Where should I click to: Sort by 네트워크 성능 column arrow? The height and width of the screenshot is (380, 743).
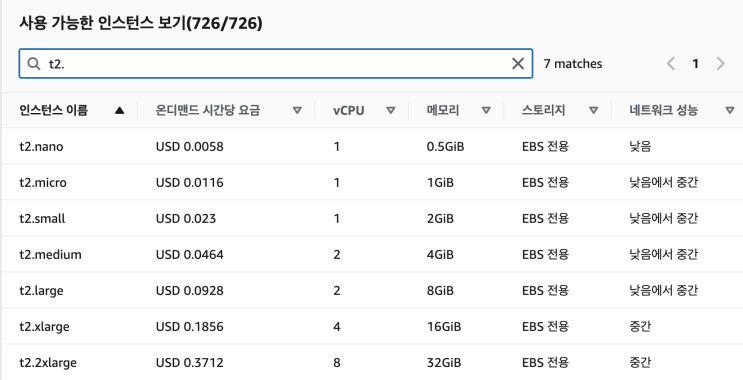click(x=730, y=110)
